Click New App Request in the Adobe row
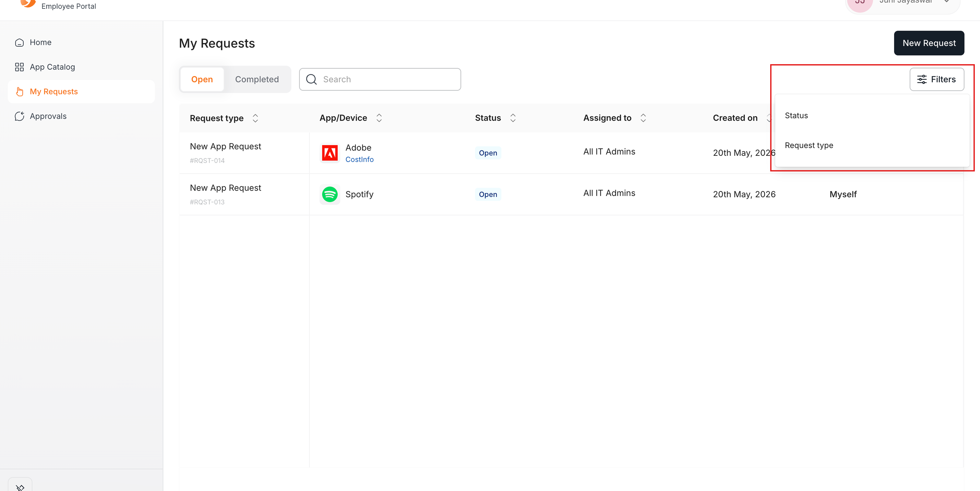The width and height of the screenshot is (980, 491). coord(226,146)
